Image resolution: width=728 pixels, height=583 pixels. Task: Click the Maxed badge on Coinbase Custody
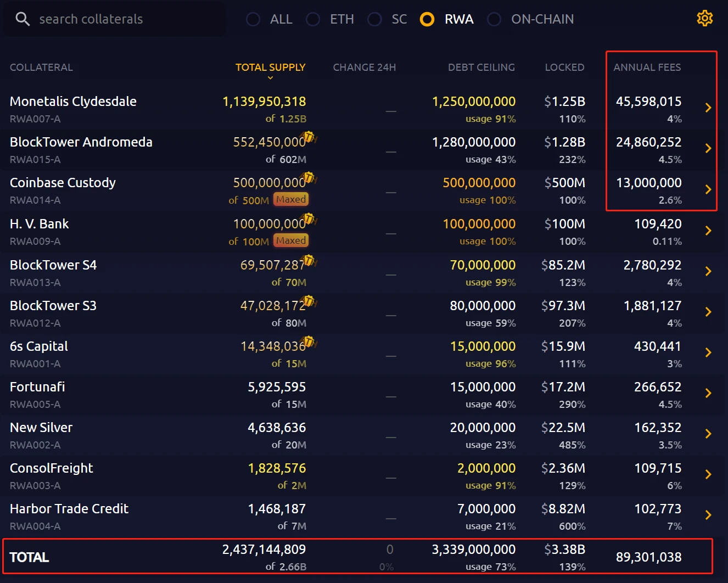291,199
